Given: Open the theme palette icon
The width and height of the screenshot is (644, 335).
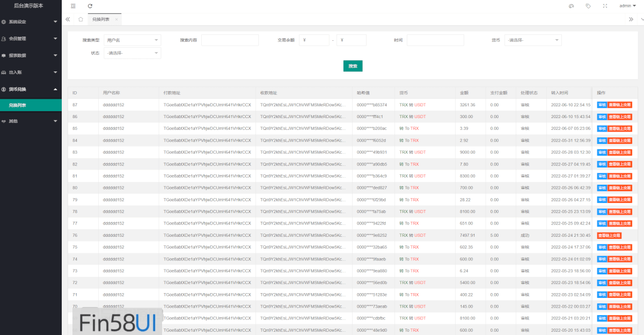Looking at the screenshot, I should point(571,6).
